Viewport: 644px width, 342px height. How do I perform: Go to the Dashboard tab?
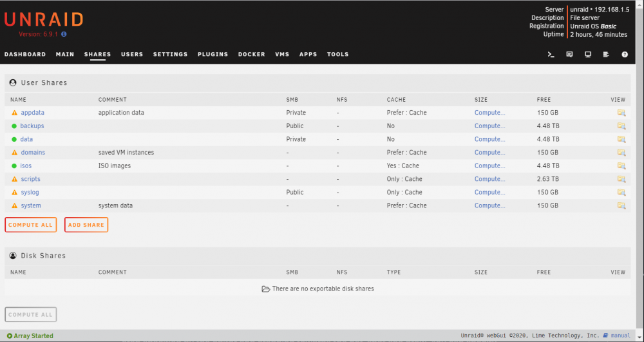click(x=25, y=54)
